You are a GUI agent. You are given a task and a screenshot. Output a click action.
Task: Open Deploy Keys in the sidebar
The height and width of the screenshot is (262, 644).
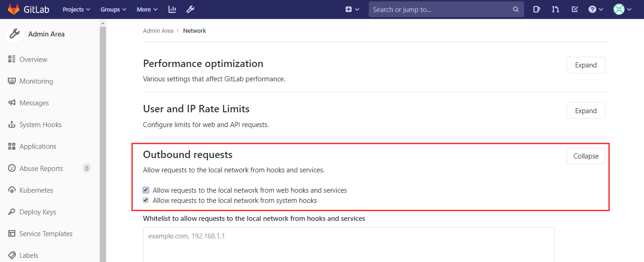click(x=37, y=212)
